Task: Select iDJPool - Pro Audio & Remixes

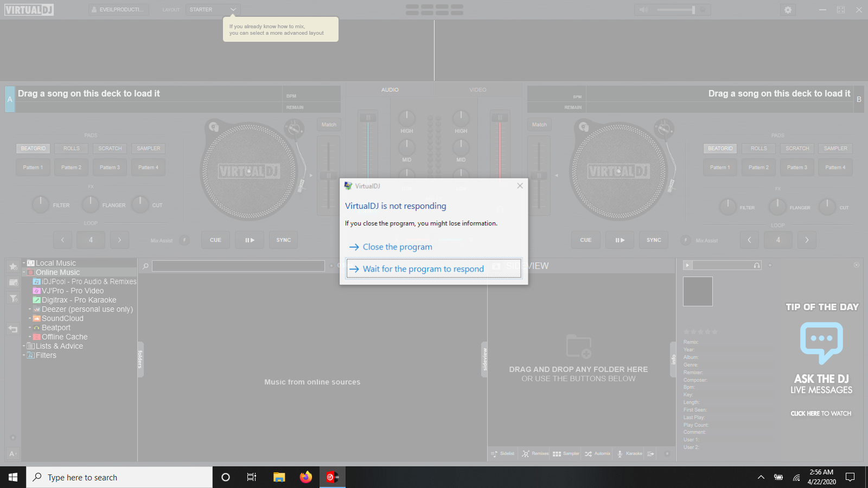Action: click(x=85, y=281)
